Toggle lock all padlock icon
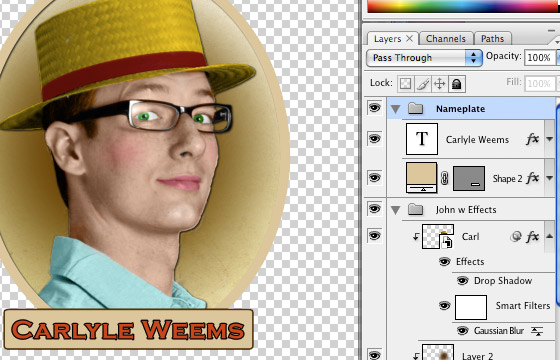This screenshot has width=560, height=360. [x=457, y=84]
